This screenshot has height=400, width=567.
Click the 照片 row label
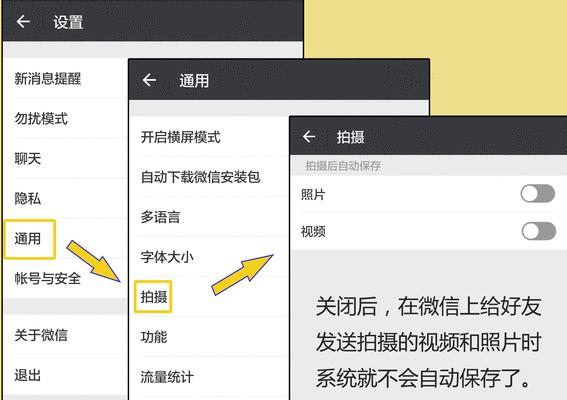click(313, 195)
